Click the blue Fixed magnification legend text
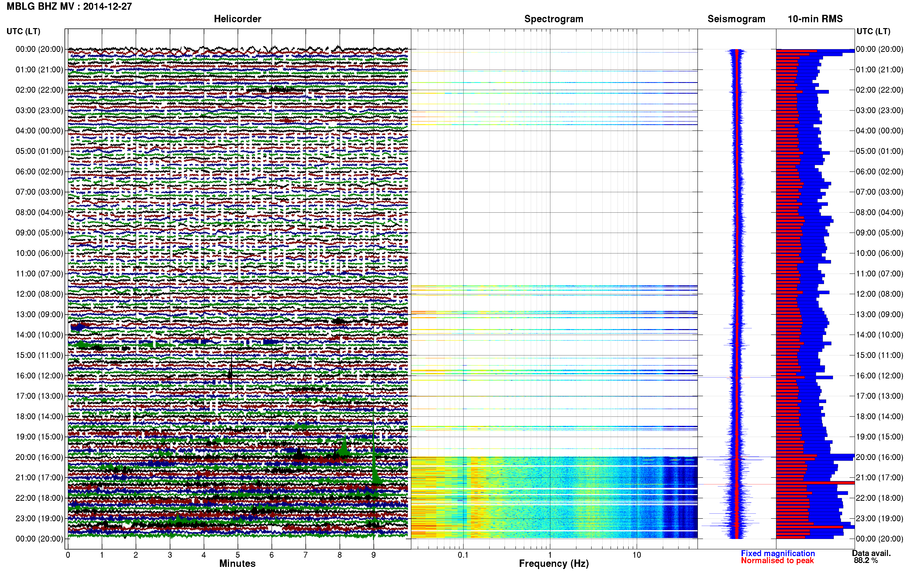This screenshot has height=578, width=924. click(x=778, y=553)
